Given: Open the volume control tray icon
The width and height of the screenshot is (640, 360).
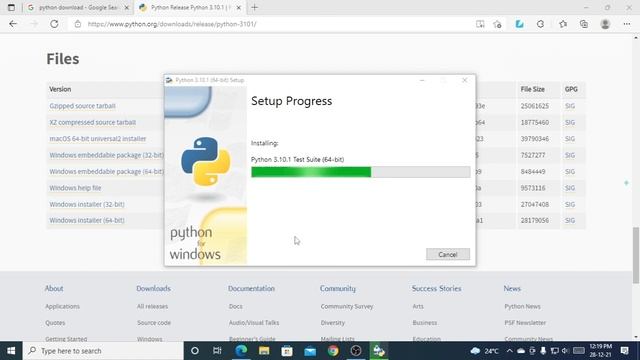Looking at the screenshot, I should (565, 351).
